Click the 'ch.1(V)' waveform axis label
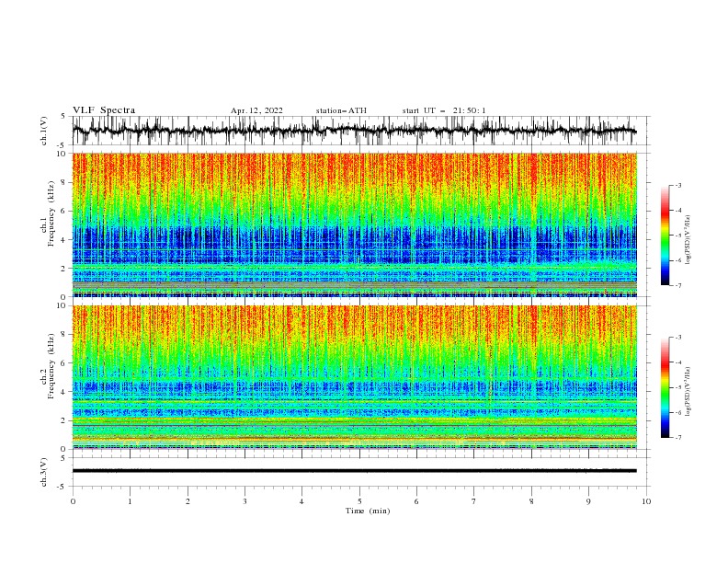This screenshot has height=563, width=728. [x=44, y=131]
